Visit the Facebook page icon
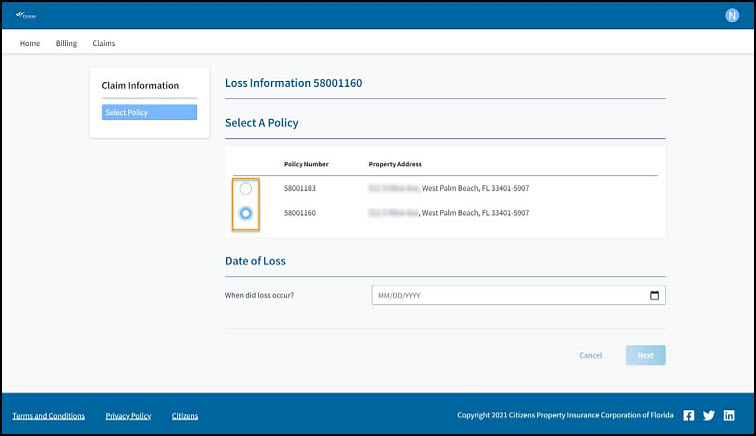756x436 pixels. pyautogui.click(x=689, y=415)
